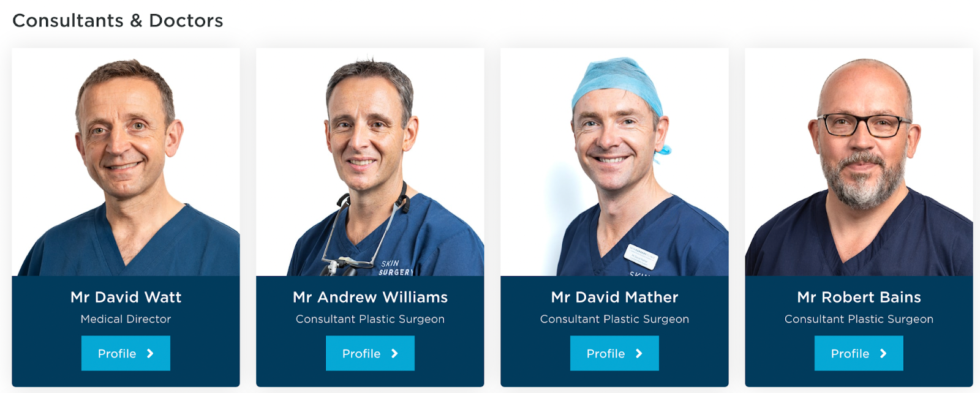Click chevron arrow in David Mather's Profile button

pyautogui.click(x=639, y=353)
